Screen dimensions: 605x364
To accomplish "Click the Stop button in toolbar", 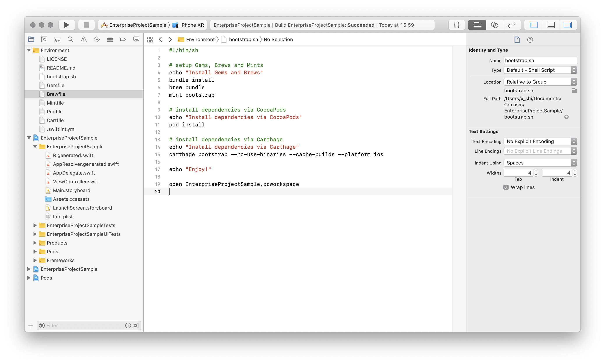I will click(x=85, y=25).
